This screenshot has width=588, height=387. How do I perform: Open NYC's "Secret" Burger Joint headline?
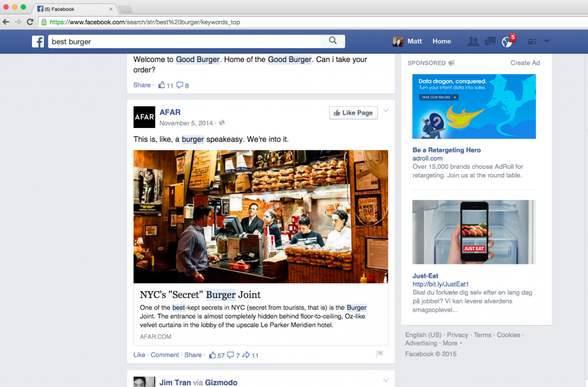click(200, 295)
